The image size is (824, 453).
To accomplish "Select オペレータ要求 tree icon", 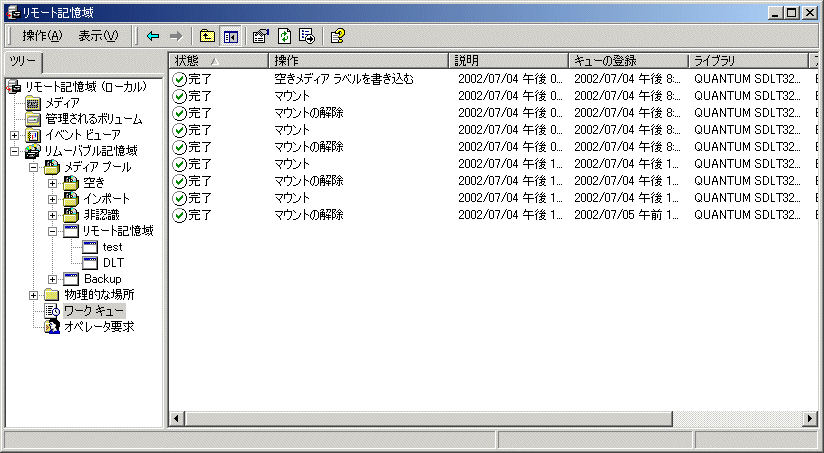I will (52, 327).
